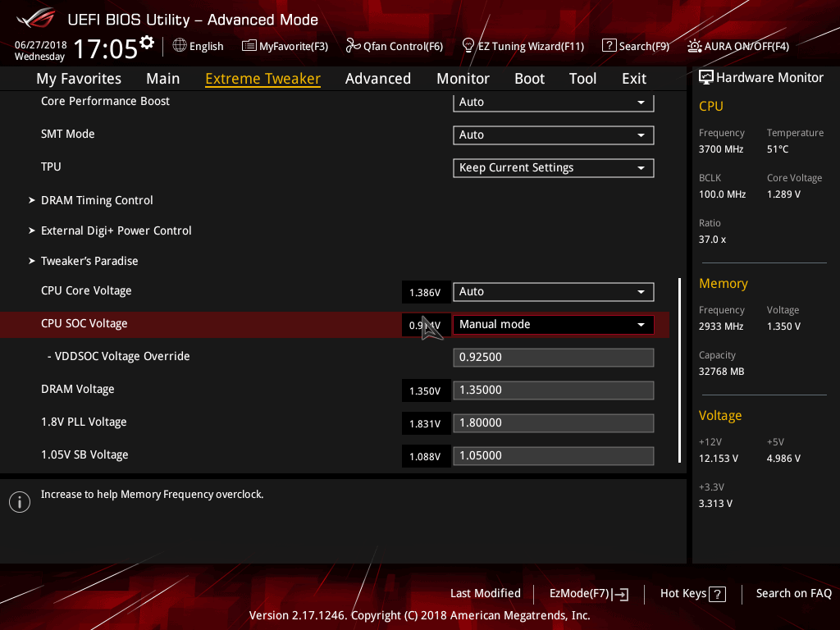Viewport: 840px width, 630px height.
Task: Open the MyFavorite list icon
Action: click(x=249, y=46)
